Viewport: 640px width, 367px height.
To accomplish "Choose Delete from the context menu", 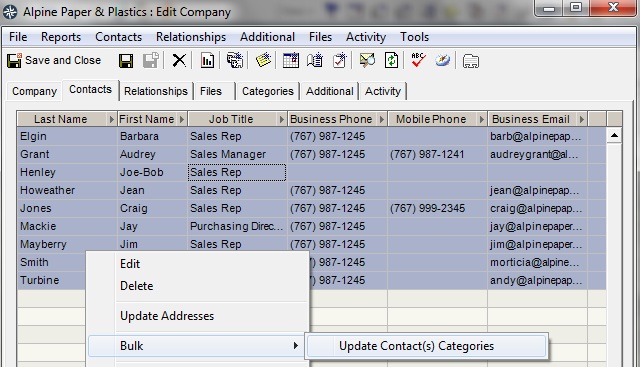I will pyautogui.click(x=136, y=286).
